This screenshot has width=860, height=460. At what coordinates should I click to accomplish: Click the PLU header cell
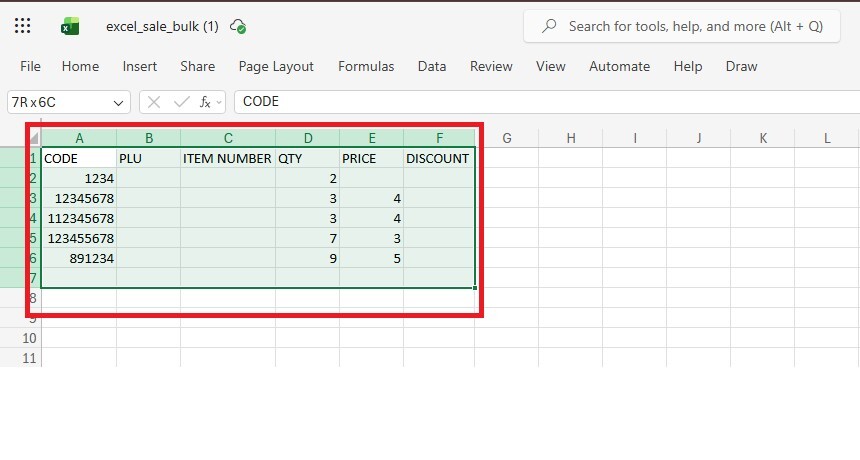(x=149, y=158)
